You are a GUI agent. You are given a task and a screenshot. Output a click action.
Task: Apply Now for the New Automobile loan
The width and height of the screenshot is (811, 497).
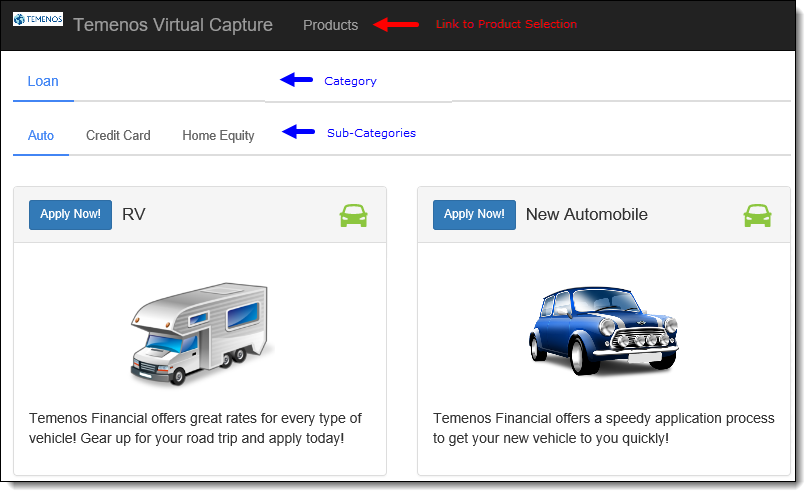pyautogui.click(x=474, y=214)
